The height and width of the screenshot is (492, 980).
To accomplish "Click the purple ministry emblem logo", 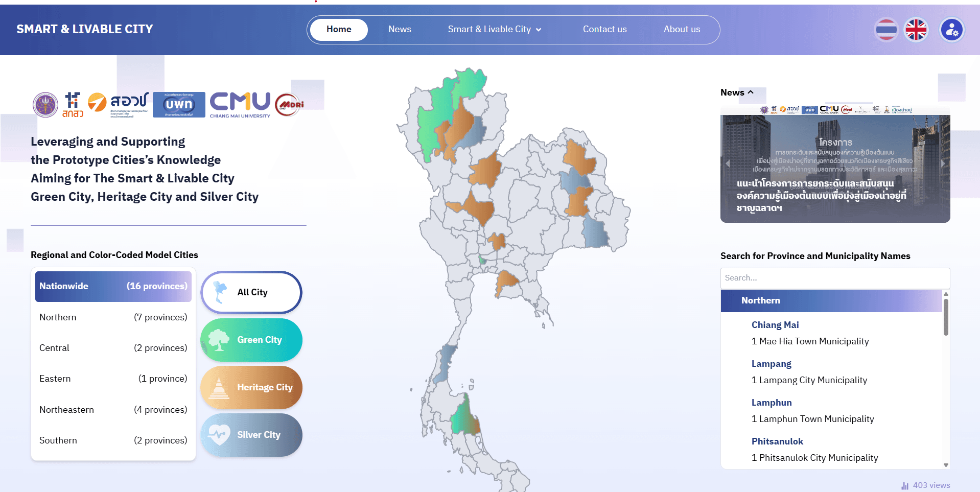I will pos(45,105).
